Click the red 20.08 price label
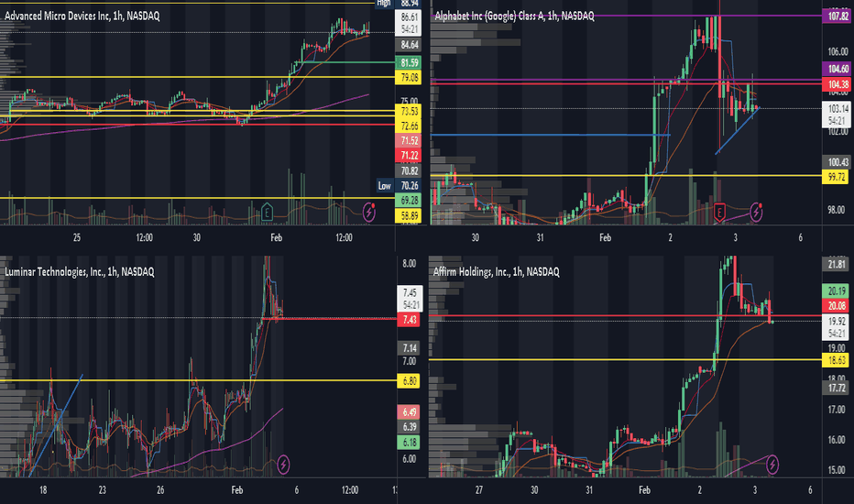Viewport: 854px width, 504px height. (836, 305)
